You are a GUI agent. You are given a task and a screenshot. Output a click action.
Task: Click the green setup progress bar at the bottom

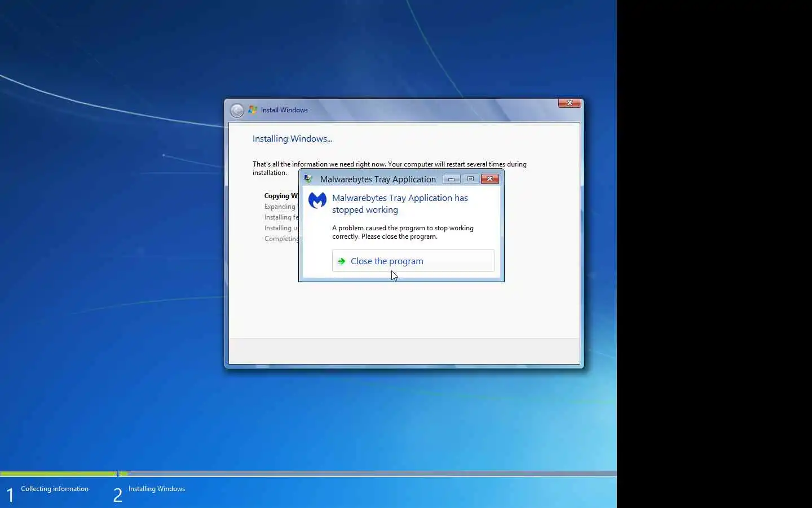(x=59, y=474)
